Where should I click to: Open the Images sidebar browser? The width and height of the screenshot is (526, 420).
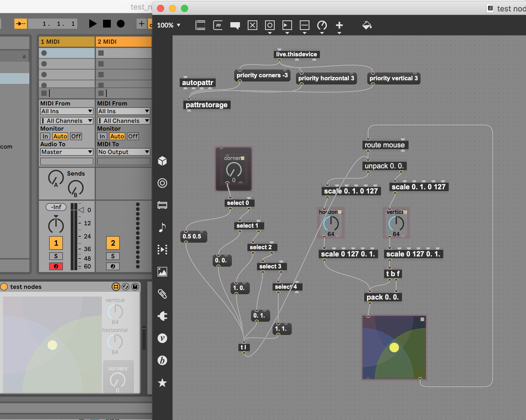pos(162,272)
